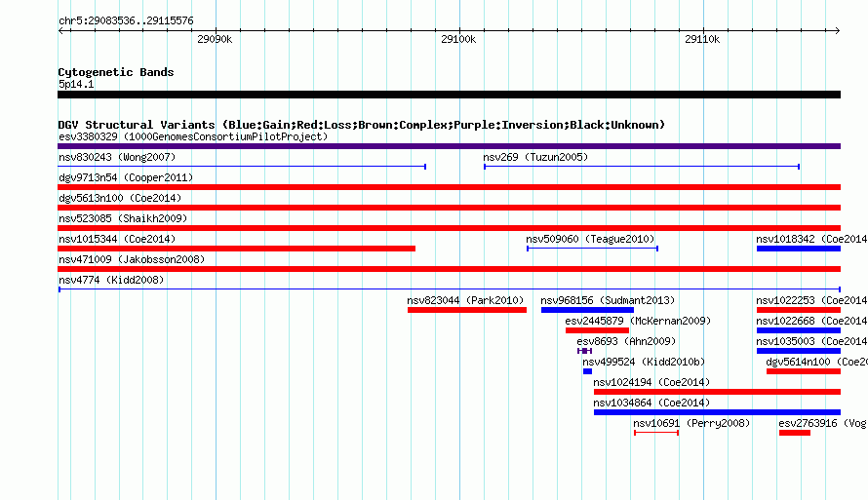Click the esv2445879 red loss bar
This screenshot has width=868, height=500.
(597, 330)
